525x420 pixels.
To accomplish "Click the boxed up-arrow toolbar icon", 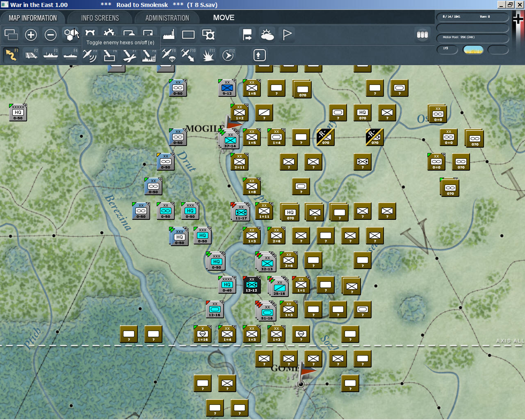I will tap(260, 55).
